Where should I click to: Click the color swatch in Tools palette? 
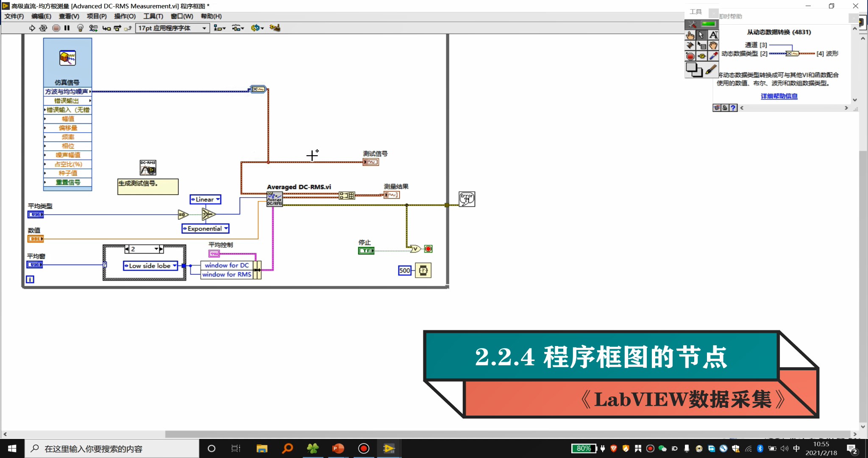tap(694, 69)
